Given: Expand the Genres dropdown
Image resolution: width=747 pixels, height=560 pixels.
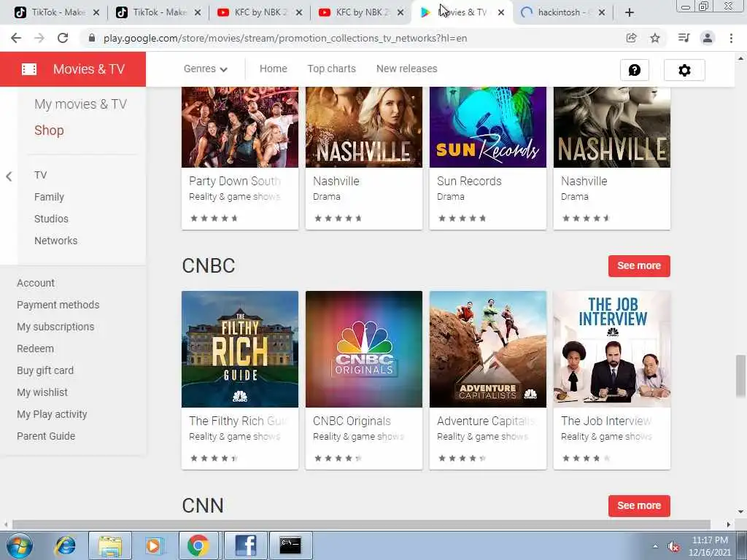Looking at the screenshot, I should coord(206,69).
